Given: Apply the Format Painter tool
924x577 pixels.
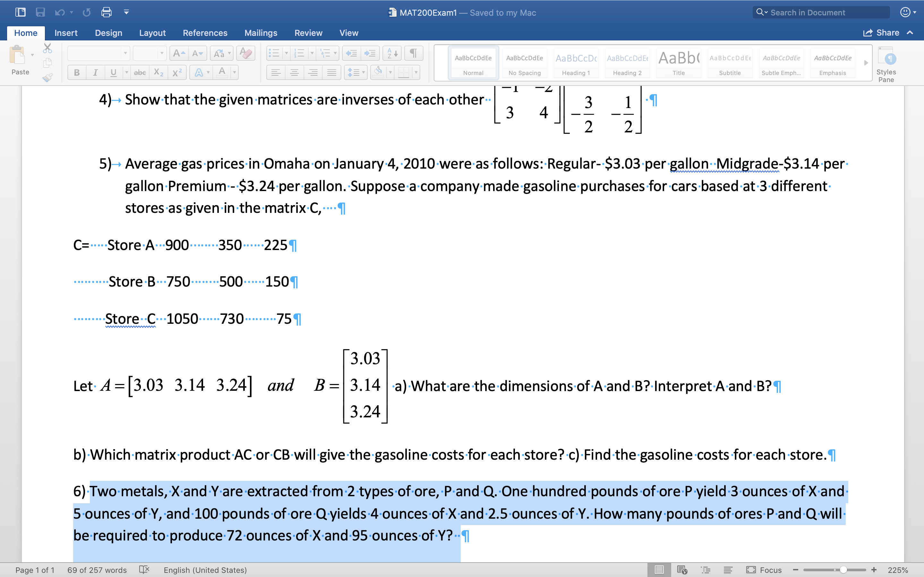Looking at the screenshot, I should click(48, 78).
